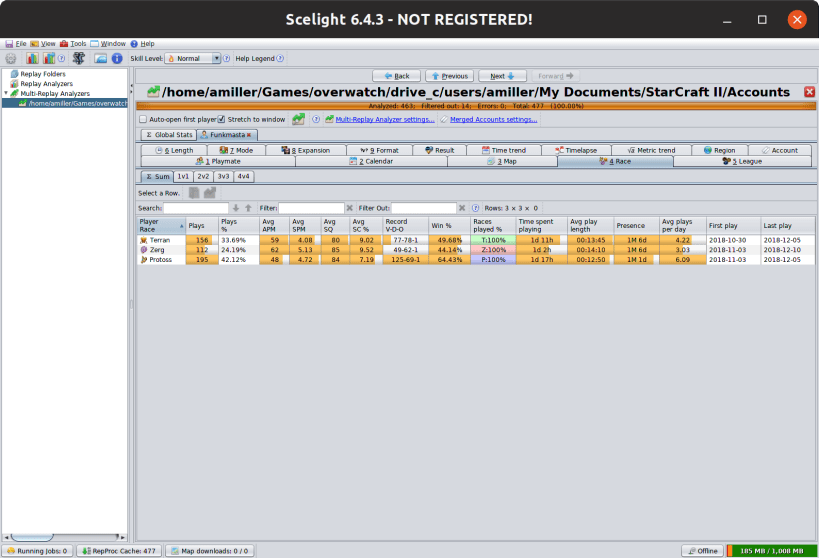Click the StarCraft II logo toolbar icon
Screen dimensions: 819x558
tap(78, 59)
